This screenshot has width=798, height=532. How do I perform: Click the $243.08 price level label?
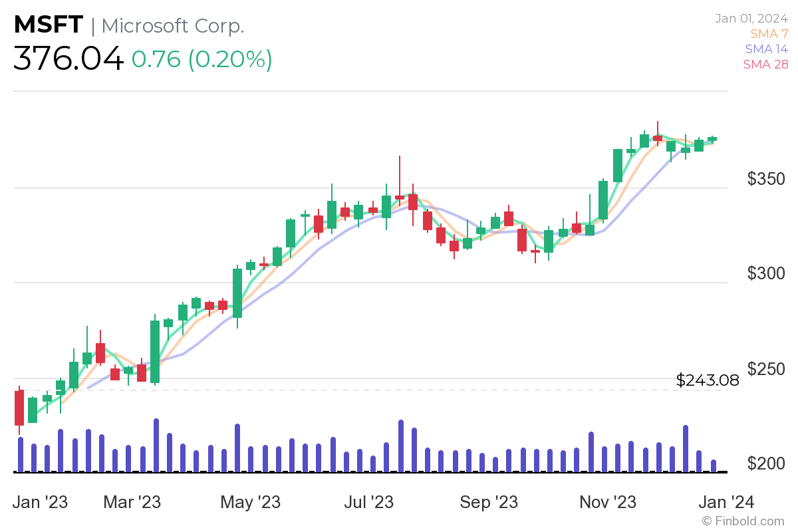707,380
